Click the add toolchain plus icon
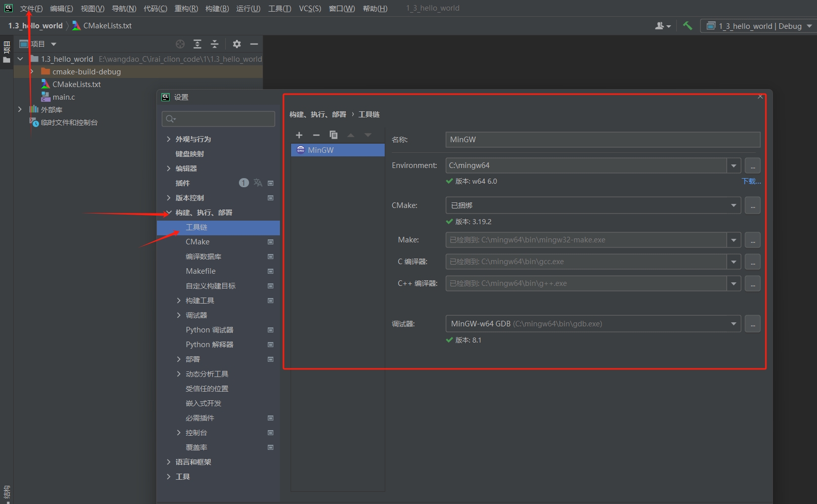 pos(299,135)
